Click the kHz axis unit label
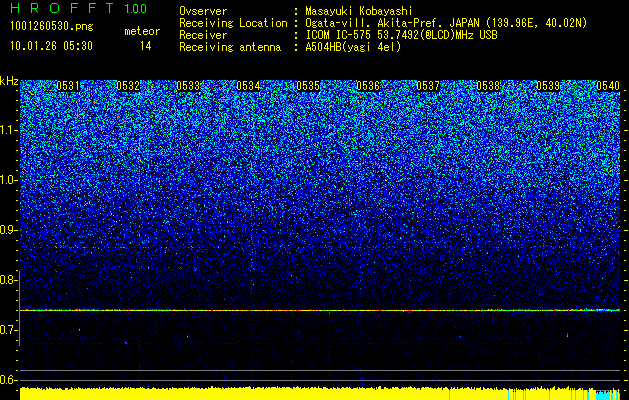Screen dimensions: 629x400 point(9,81)
